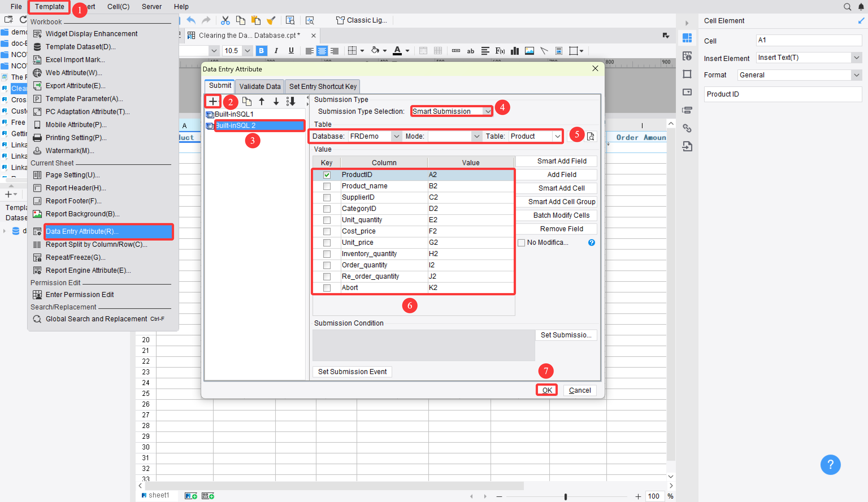Click the Italic formatting icon
Image resolution: width=868 pixels, height=502 pixels.
point(276,51)
